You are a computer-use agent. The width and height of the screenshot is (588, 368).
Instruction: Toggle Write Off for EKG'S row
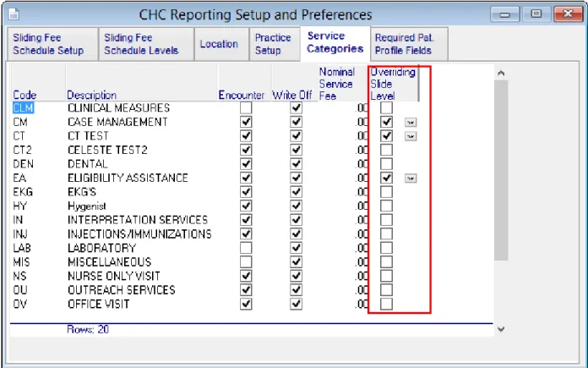[x=296, y=192]
